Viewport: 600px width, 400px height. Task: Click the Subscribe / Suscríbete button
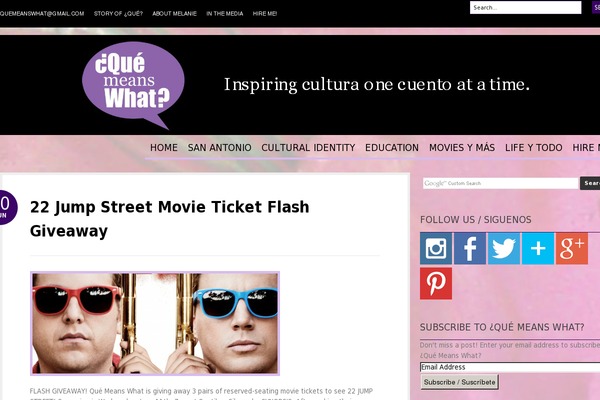point(460,382)
